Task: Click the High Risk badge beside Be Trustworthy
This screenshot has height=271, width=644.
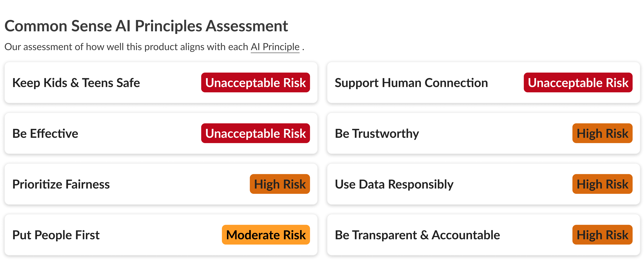Action: point(602,133)
